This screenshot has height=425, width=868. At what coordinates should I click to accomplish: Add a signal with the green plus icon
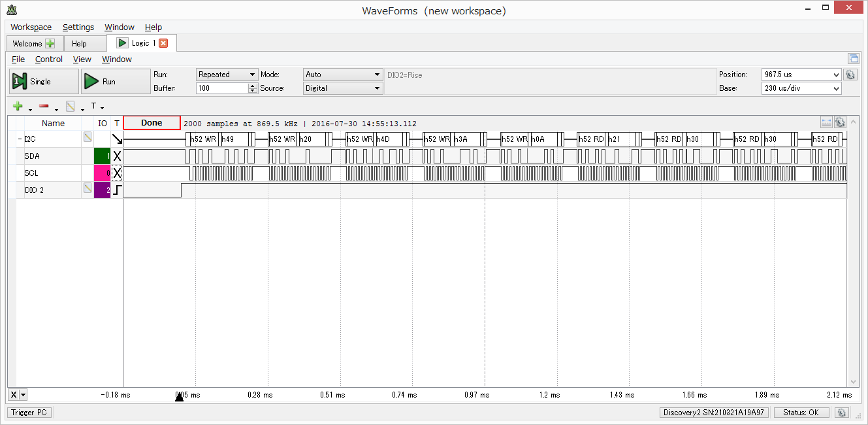(x=18, y=107)
